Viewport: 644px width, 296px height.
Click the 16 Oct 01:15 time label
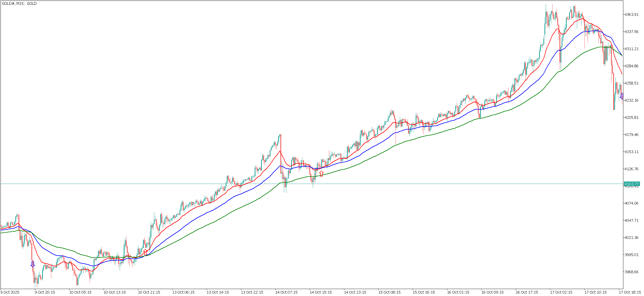coord(458,292)
